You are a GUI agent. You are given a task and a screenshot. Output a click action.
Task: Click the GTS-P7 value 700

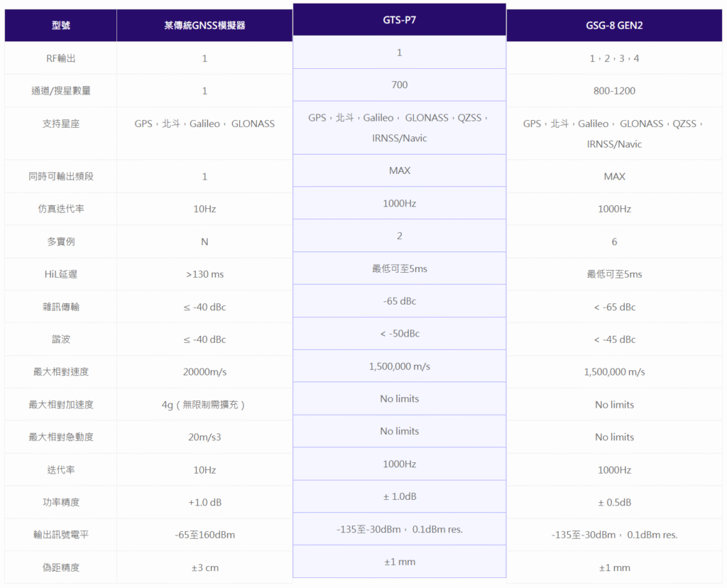coord(399,85)
